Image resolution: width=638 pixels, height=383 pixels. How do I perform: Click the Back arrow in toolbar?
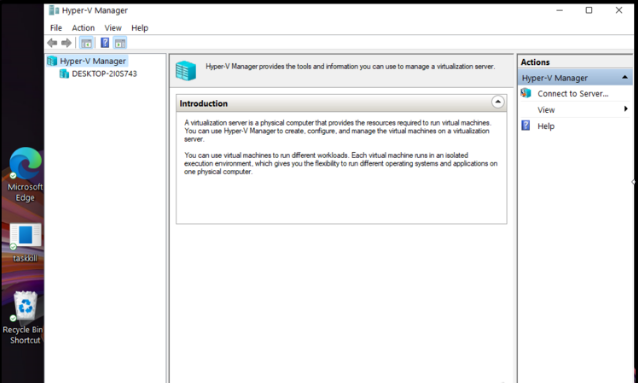click(x=52, y=43)
